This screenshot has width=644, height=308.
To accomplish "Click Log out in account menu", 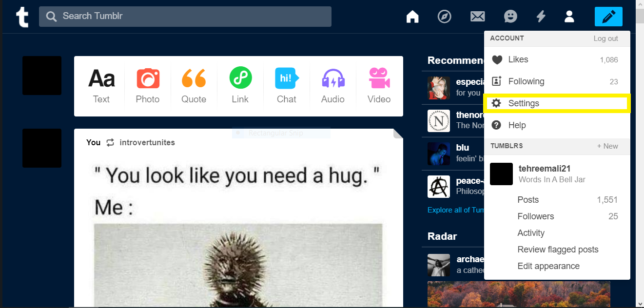I will [605, 38].
